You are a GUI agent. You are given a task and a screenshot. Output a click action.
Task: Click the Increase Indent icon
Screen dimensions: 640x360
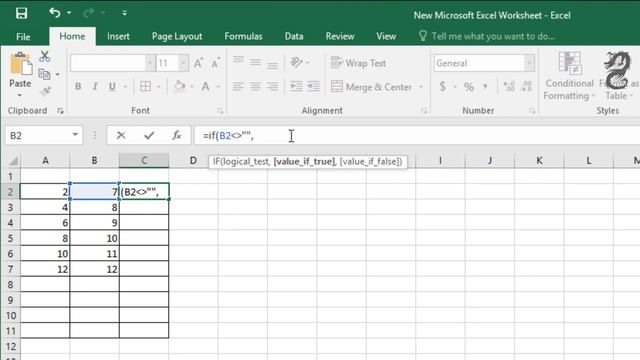[313, 86]
